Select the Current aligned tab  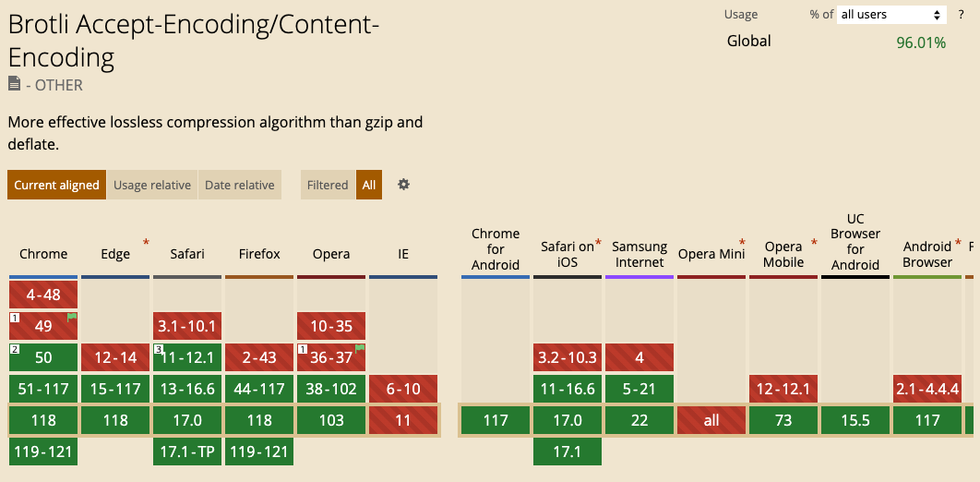point(56,185)
